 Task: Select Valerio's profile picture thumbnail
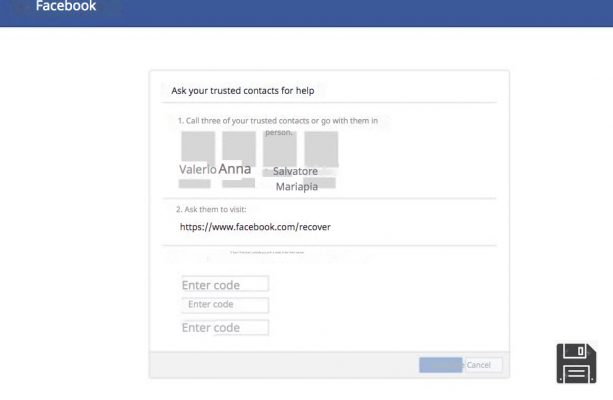pyautogui.click(x=198, y=149)
